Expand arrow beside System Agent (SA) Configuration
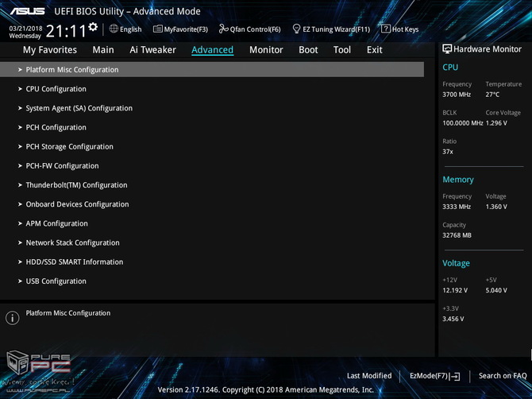 [20, 108]
